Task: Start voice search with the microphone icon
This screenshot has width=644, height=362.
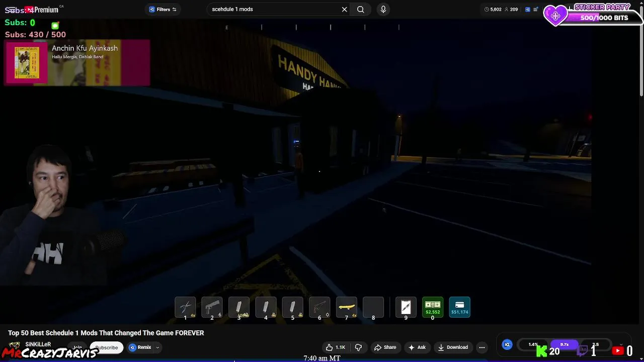Action: point(383,9)
